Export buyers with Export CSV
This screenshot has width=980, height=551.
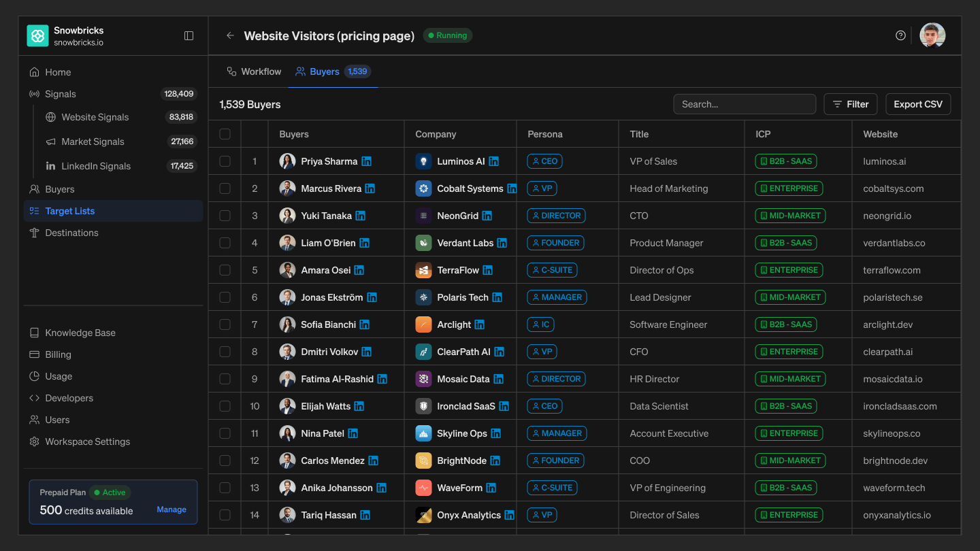[x=918, y=104]
